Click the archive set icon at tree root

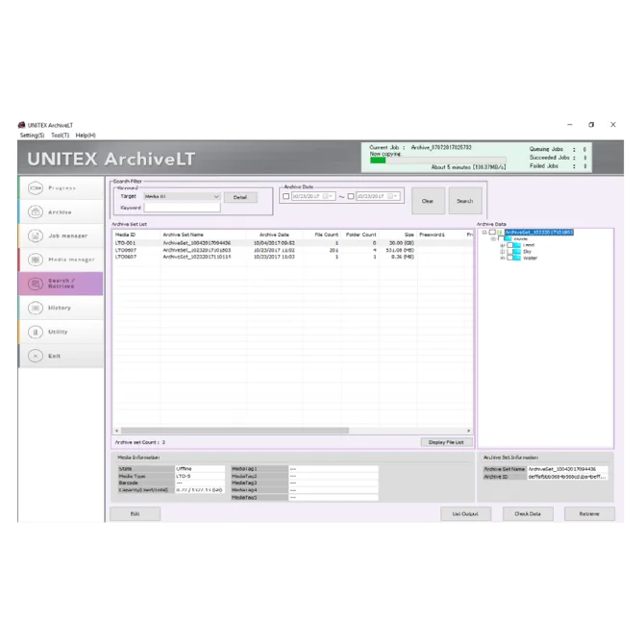[x=500, y=233]
